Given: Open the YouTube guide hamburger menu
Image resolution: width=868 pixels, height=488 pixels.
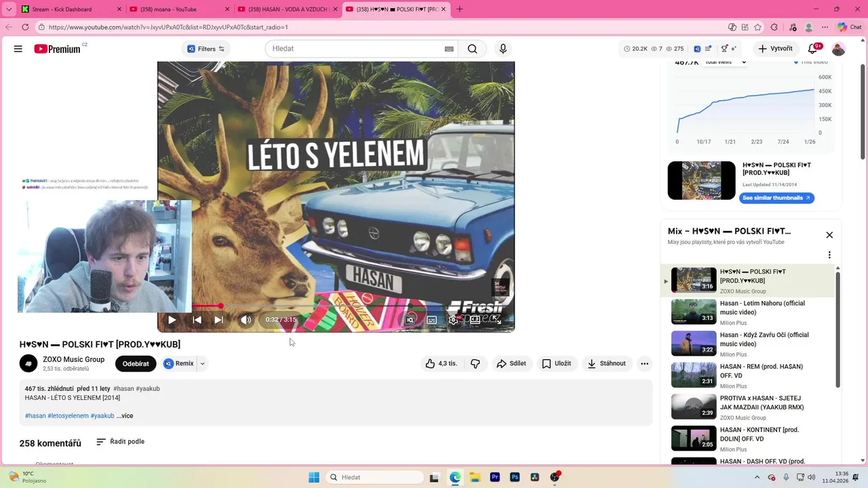Looking at the screenshot, I should [18, 49].
